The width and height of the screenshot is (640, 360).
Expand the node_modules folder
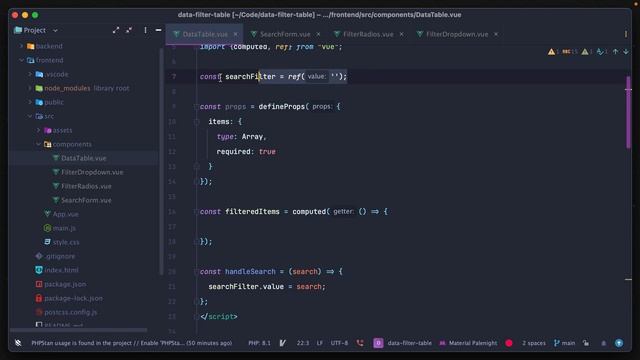point(30,88)
